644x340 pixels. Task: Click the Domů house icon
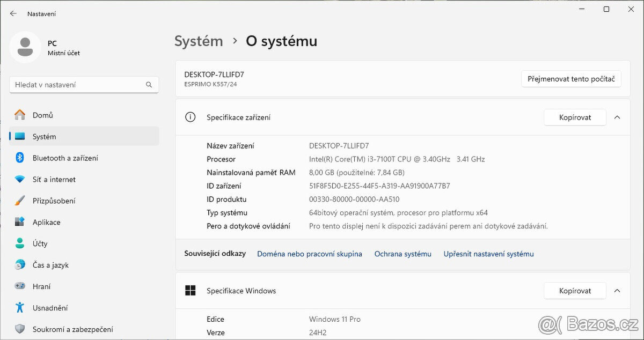click(20, 115)
